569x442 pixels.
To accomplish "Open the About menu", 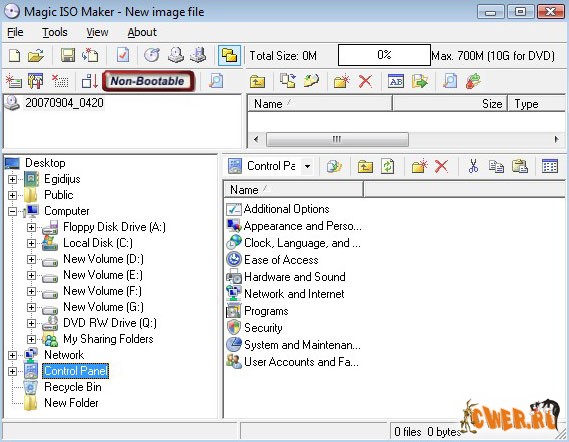I will (142, 32).
